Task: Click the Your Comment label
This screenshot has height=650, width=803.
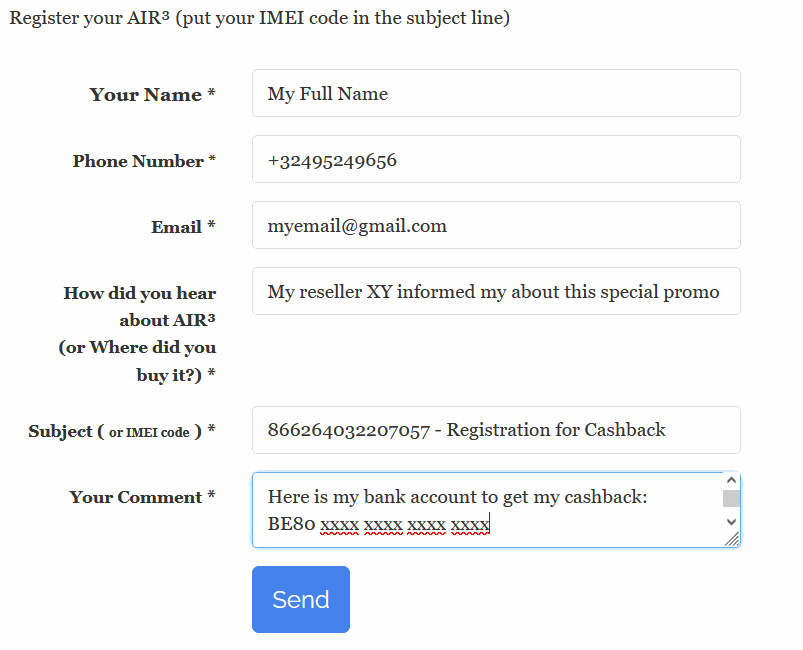Action: (142, 497)
